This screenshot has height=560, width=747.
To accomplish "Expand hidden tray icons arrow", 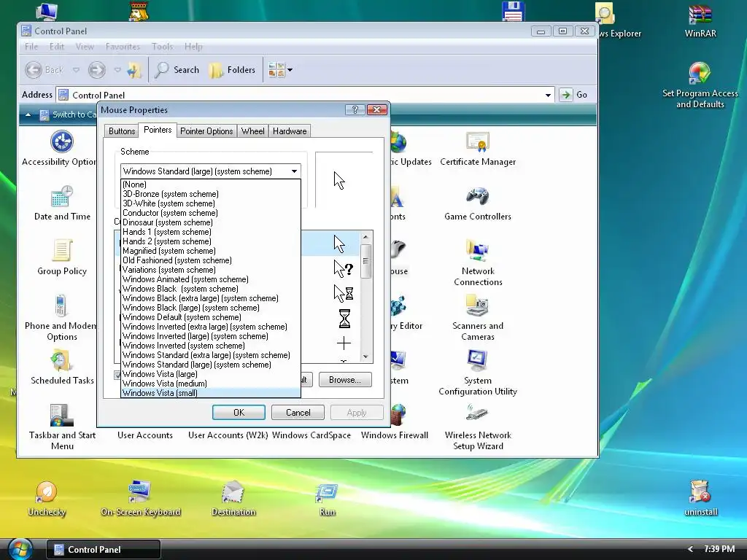I will [690, 549].
